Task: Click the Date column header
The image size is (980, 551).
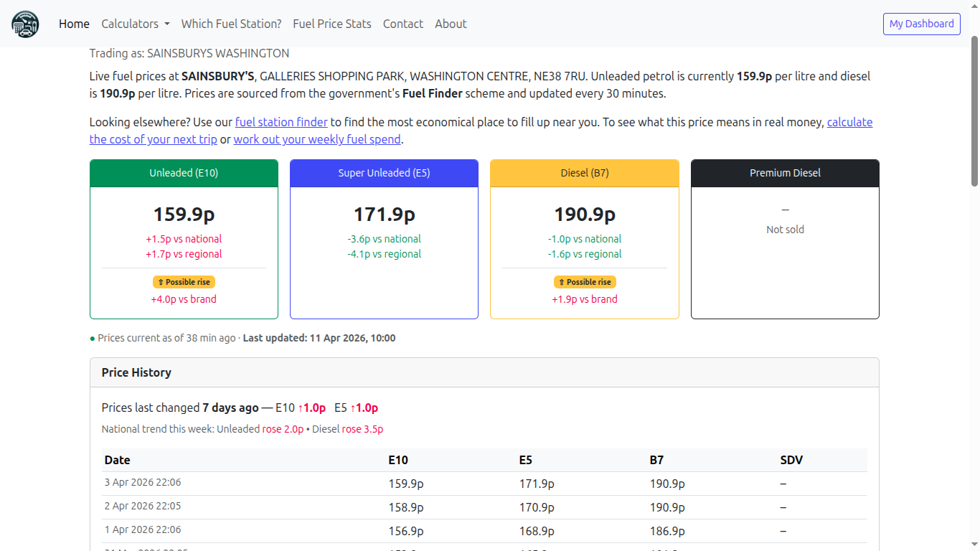Action: 118,460
